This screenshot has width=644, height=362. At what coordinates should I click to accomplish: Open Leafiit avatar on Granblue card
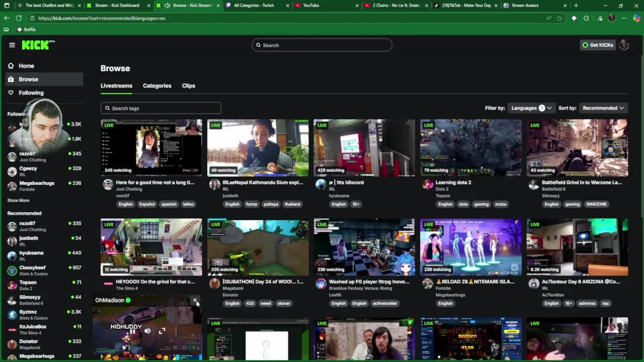(x=321, y=284)
